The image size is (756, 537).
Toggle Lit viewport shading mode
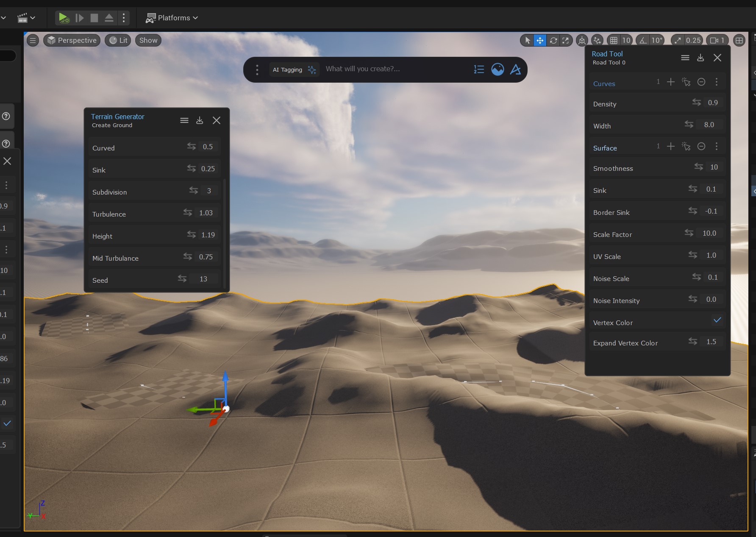pos(118,40)
